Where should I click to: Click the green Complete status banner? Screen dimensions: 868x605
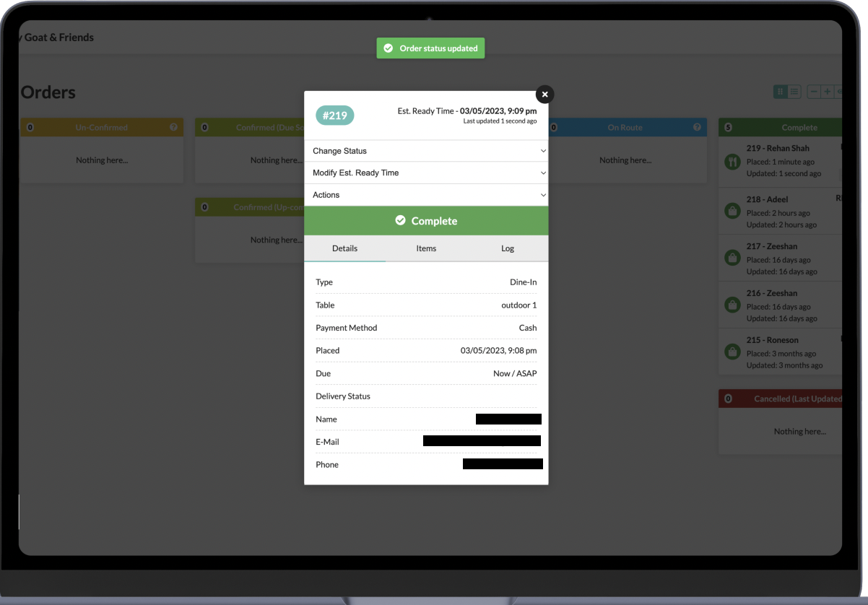tap(426, 221)
